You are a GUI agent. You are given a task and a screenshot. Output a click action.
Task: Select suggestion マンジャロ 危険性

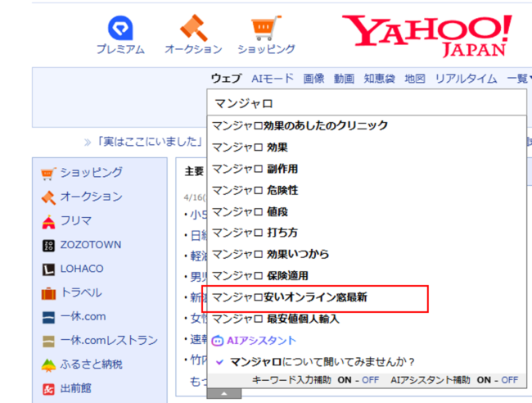(367, 190)
